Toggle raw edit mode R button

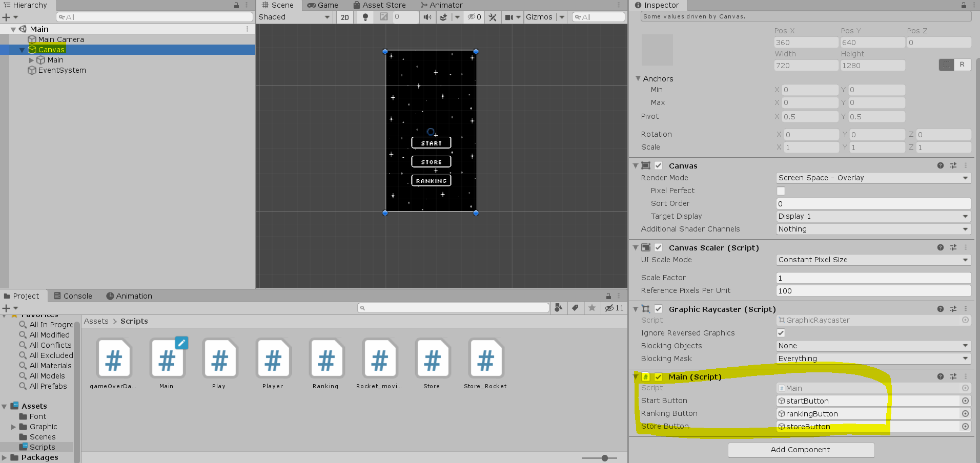963,65
